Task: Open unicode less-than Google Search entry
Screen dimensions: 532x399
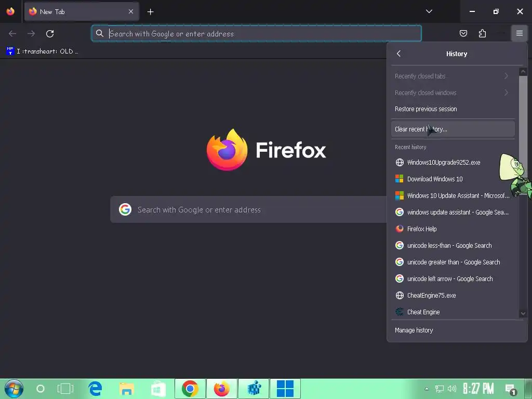Action: [453, 245]
